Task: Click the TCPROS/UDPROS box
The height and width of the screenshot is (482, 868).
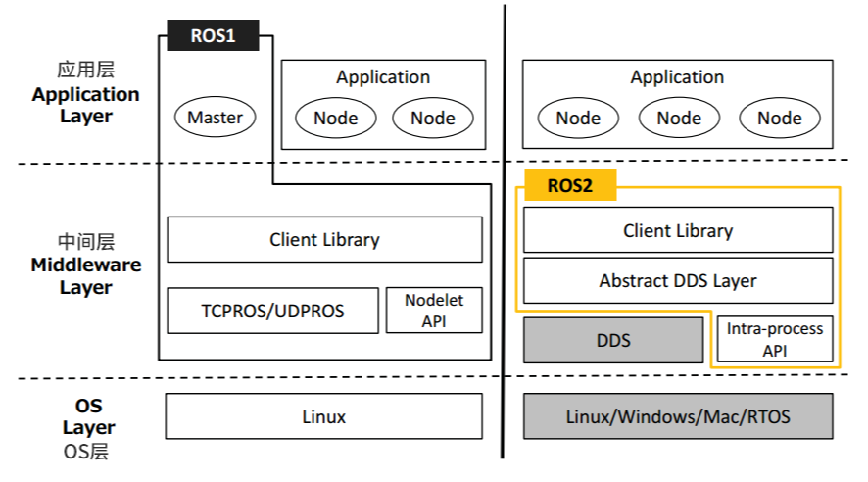Action: pos(273,311)
